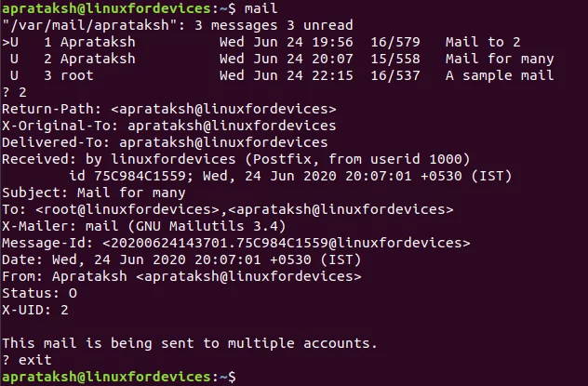
Task: Click the Postfix Received header line
Action: point(236,159)
